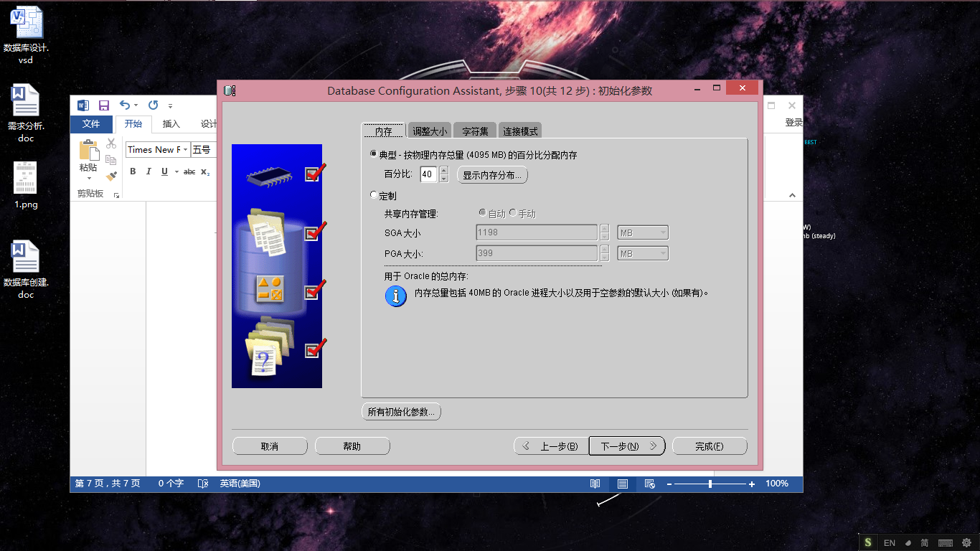Click the memory chip step checkbox
Image resolution: width=980 pixels, height=551 pixels.
click(311, 174)
